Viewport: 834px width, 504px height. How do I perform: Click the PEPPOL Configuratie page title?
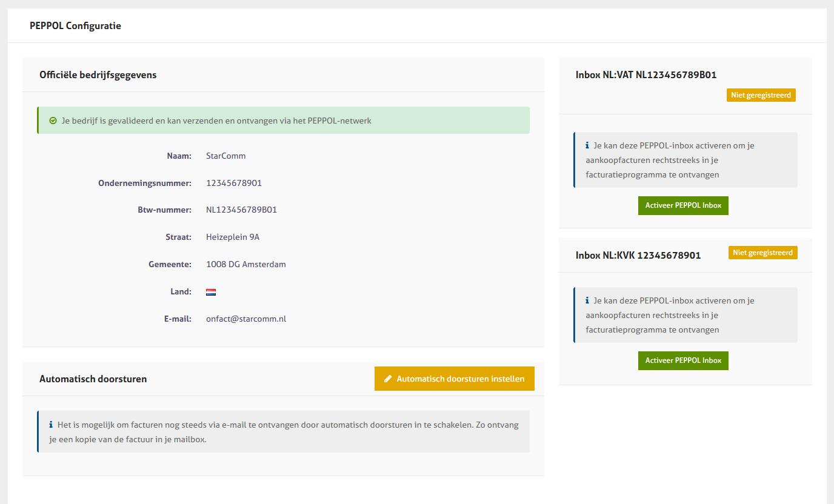pos(75,26)
